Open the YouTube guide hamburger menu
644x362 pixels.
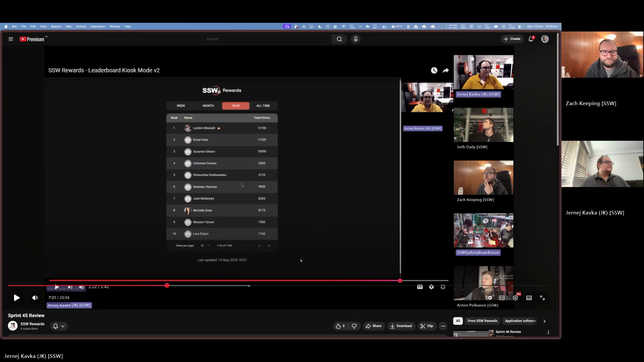point(11,39)
